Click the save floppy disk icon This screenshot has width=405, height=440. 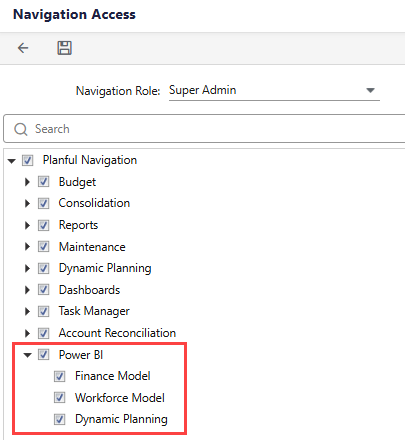coord(64,48)
